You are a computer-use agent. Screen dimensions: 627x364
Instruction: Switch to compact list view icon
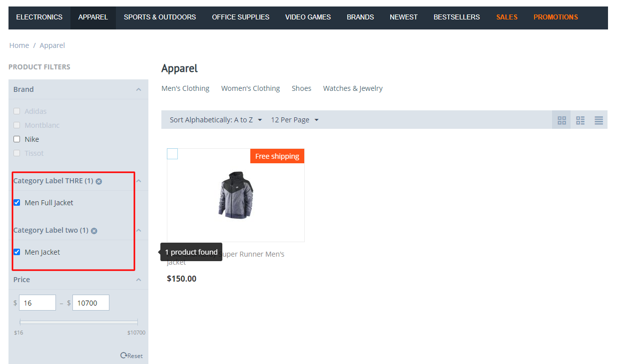(580, 120)
